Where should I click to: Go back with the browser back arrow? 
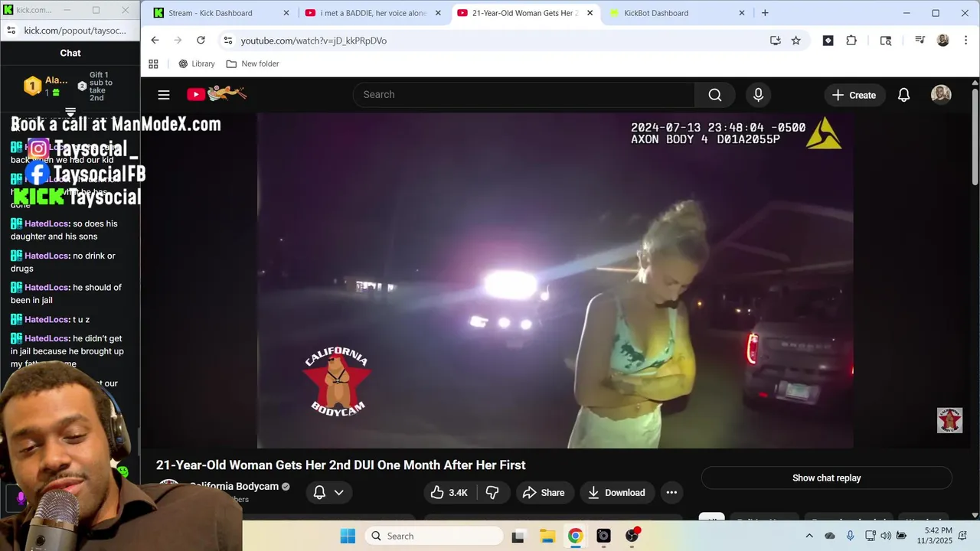coord(155,41)
